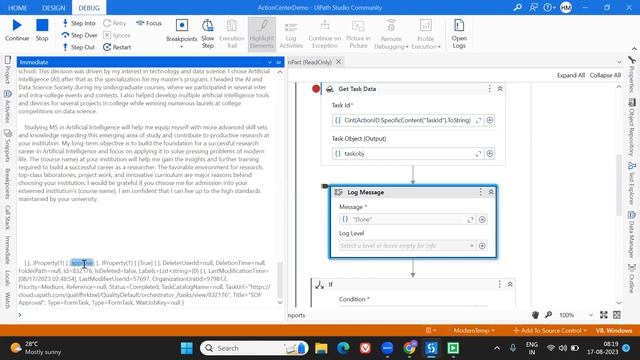This screenshot has height=360, width=640.
Task: Open Remote Debugging dropdown
Action: tap(391, 34)
